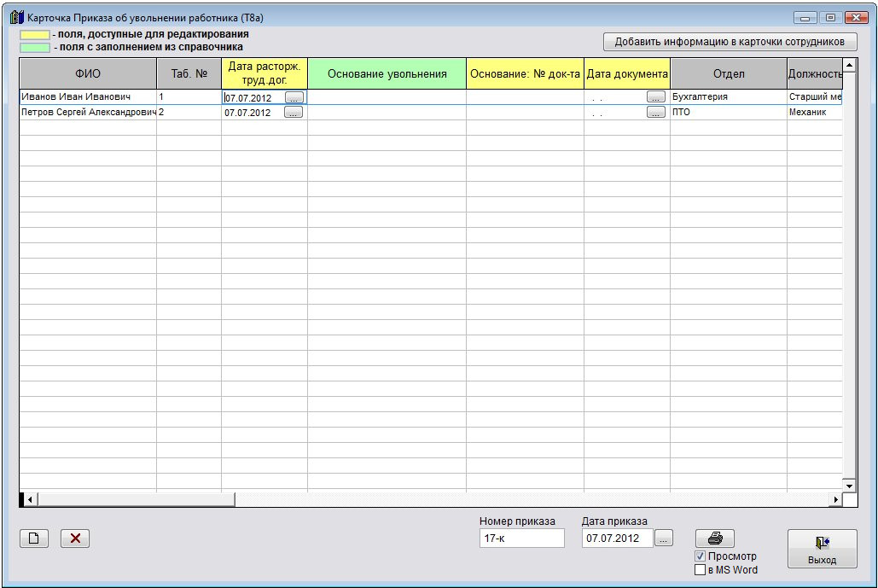This screenshot has height=588, width=878.
Task: Click the Старший position cell in Иванов row
Action: point(815,97)
